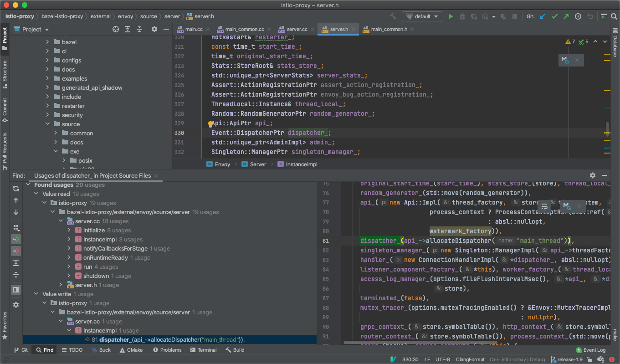Toggle the preview pane in the Find panel
The height and width of the screenshot is (364, 620).
pyautogui.click(x=16, y=290)
